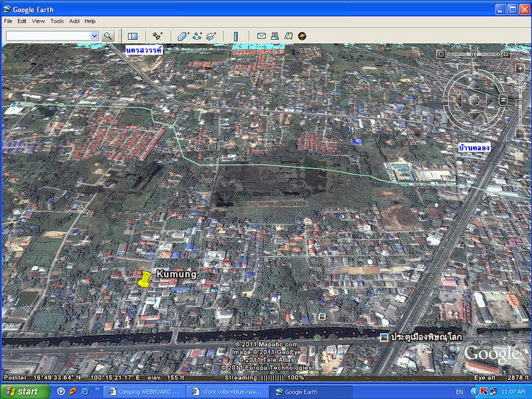532x399 pixels.
Task: Switch to Sky mode icon
Action: point(302,36)
